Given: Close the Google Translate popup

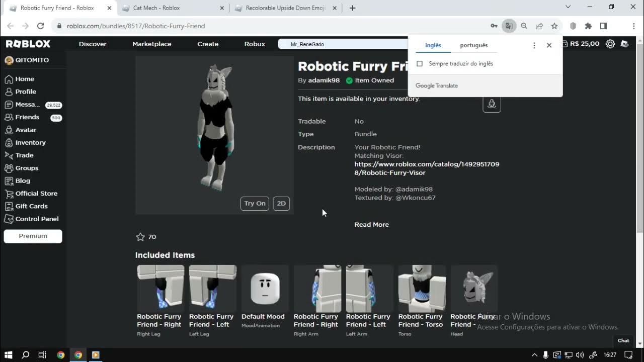Looking at the screenshot, I should [549, 45].
